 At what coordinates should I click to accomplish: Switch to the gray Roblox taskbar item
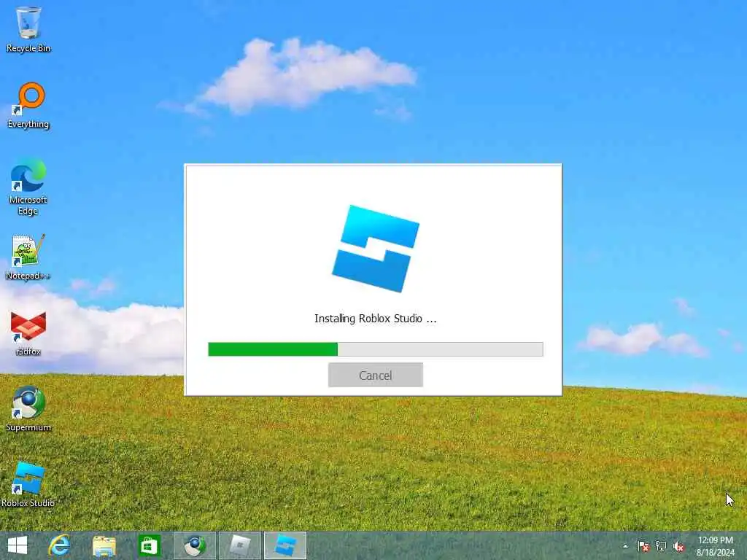pyautogui.click(x=239, y=545)
